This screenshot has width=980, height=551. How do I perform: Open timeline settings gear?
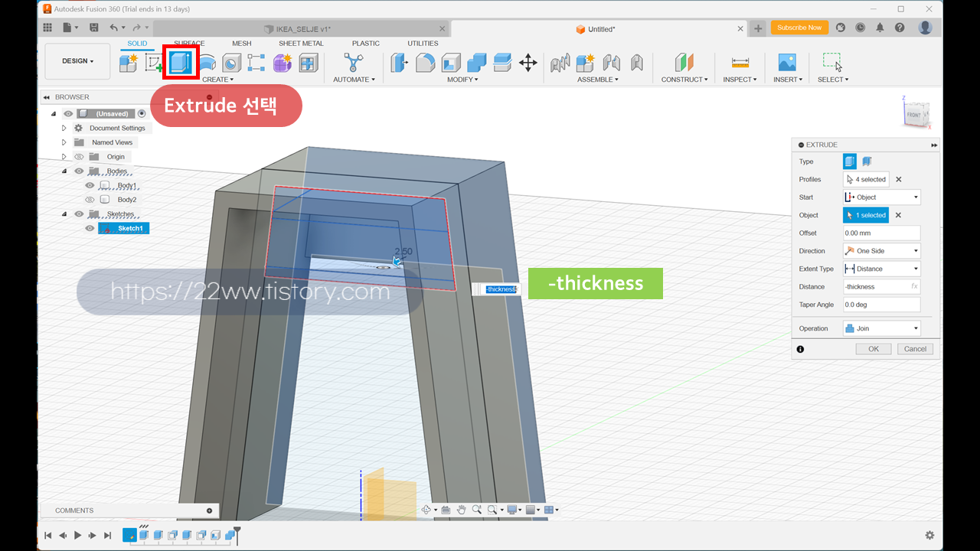pos(929,536)
